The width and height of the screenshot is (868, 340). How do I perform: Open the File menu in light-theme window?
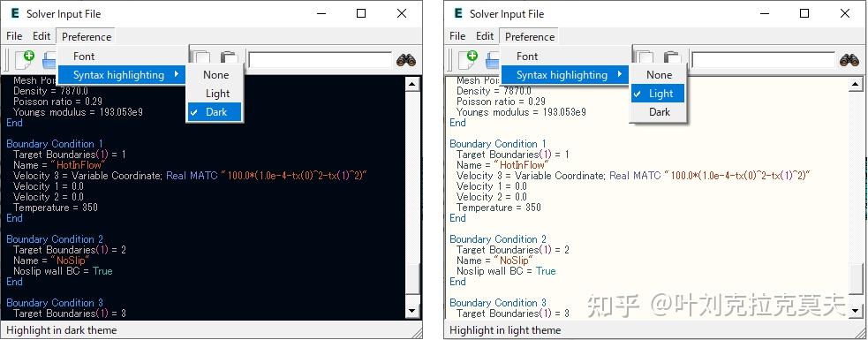[x=457, y=36]
